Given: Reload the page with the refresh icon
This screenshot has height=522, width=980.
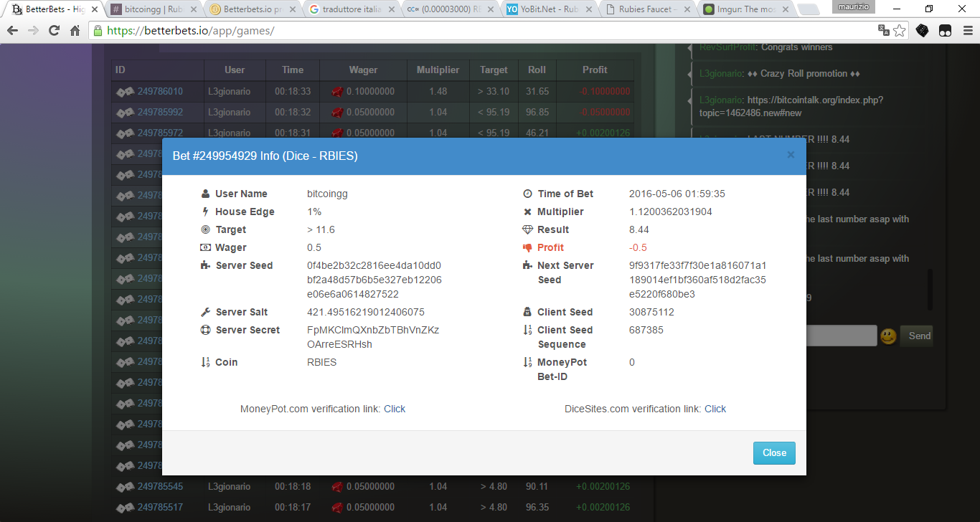Looking at the screenshot, I should click(x=54, y=31).
